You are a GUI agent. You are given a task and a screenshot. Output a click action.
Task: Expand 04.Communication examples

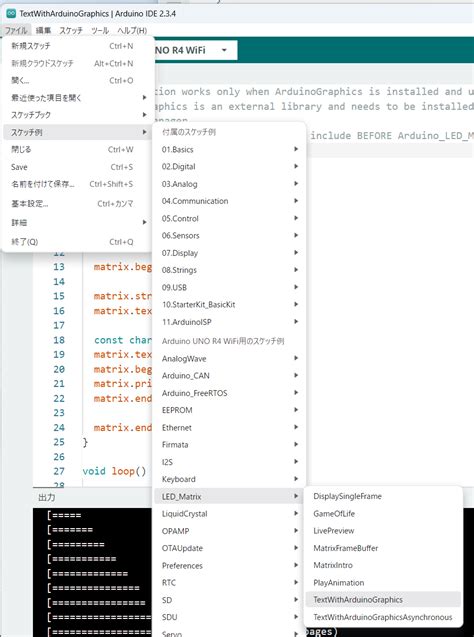tap(229, 201)
